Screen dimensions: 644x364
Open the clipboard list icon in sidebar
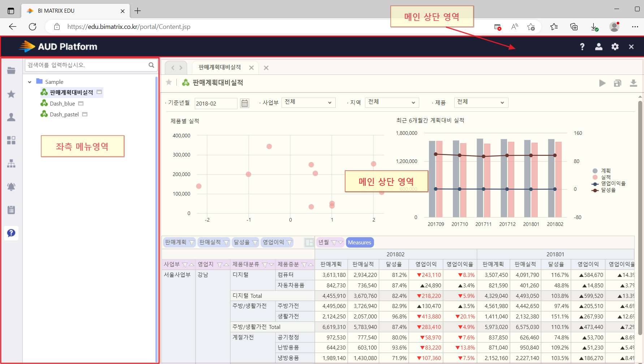pos(11,210)
